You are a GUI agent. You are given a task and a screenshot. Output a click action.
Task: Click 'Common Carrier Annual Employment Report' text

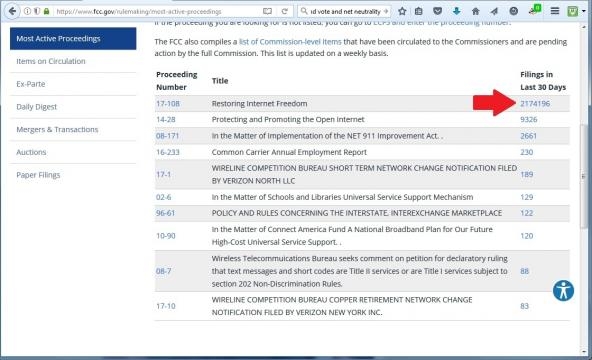289,152
